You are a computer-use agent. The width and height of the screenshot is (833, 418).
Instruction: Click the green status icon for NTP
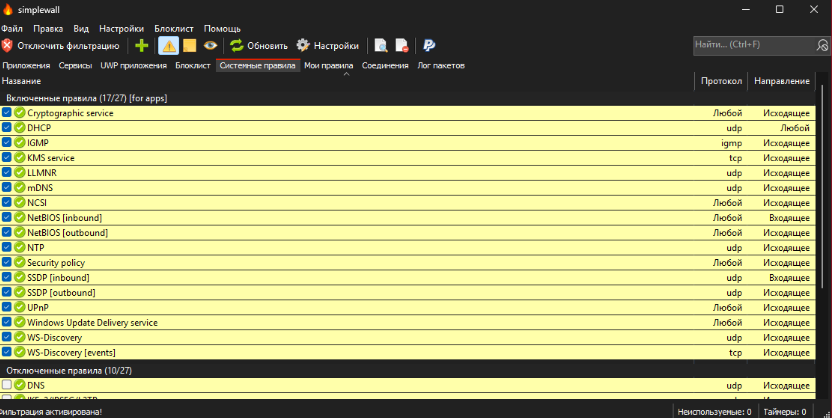(20, 248)
